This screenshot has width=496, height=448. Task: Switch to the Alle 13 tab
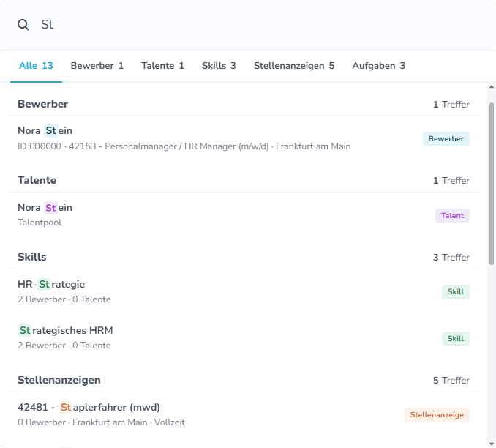[x=36, y=66]
